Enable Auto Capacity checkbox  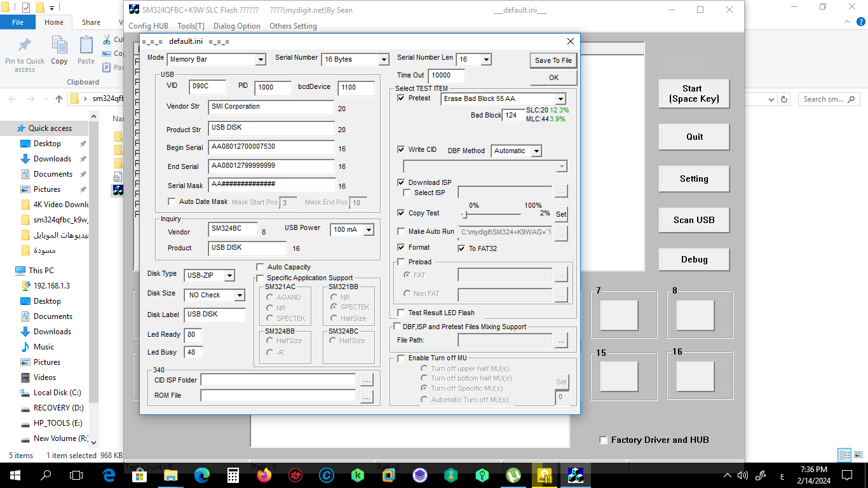point(260,267)
